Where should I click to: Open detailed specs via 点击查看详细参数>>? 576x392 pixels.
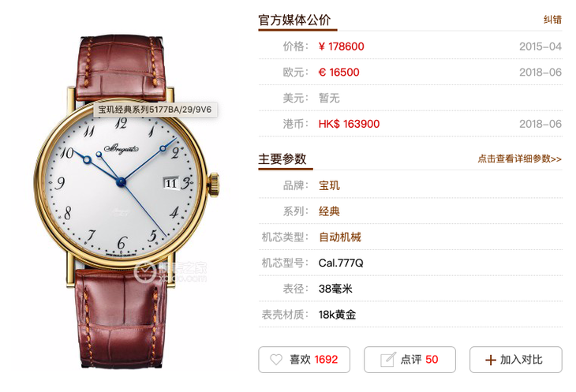click(x=519, y=159)
